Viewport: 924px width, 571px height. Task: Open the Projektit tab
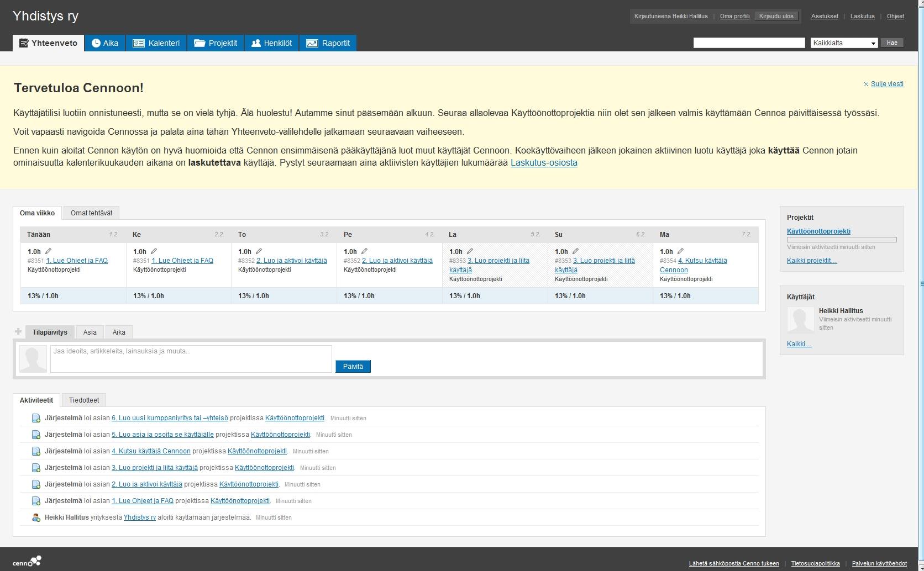point(216,43)
